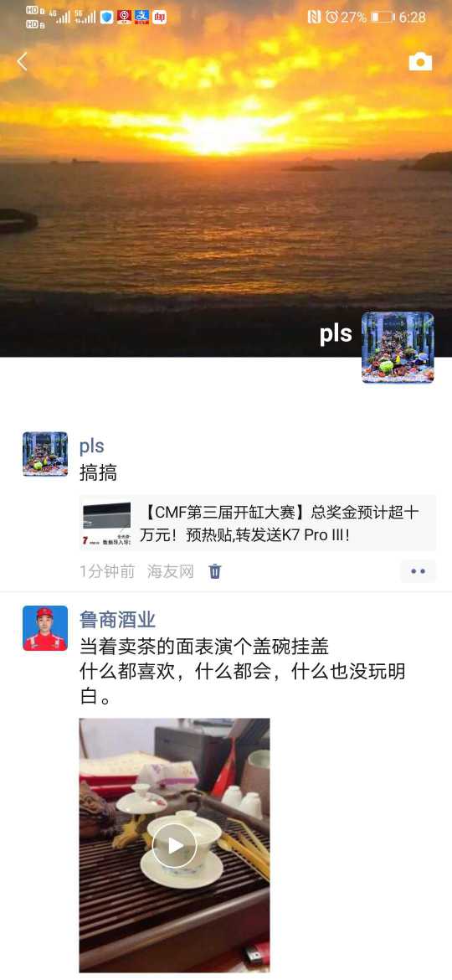The image size is (452, 980).
Task: Open 鲁商酒业's profile avatar
Action: coord(45,628)
